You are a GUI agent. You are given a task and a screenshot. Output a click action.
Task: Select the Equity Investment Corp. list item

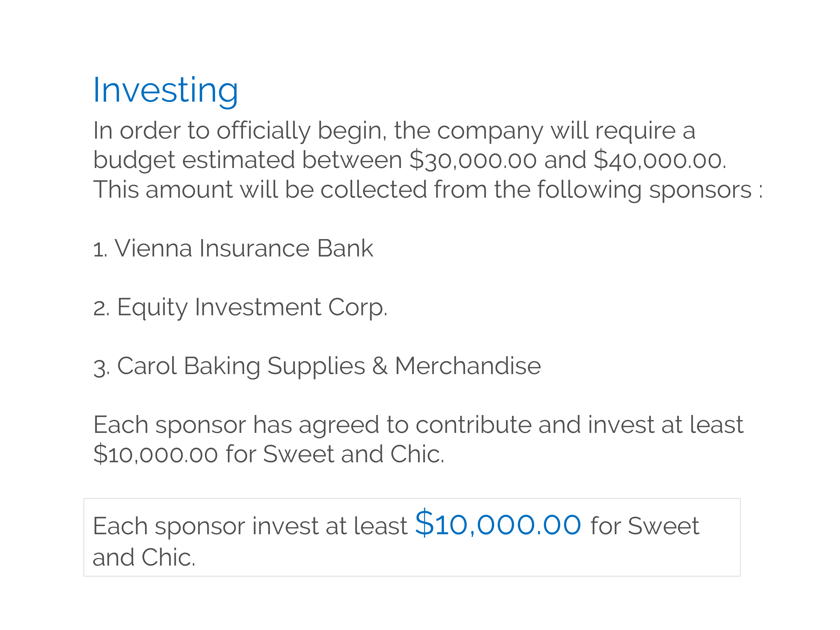[x=240, y=307]
